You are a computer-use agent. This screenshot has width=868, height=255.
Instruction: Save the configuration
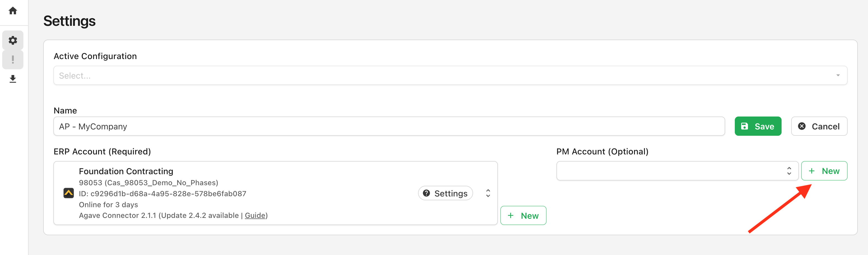[x=758, y=126]
